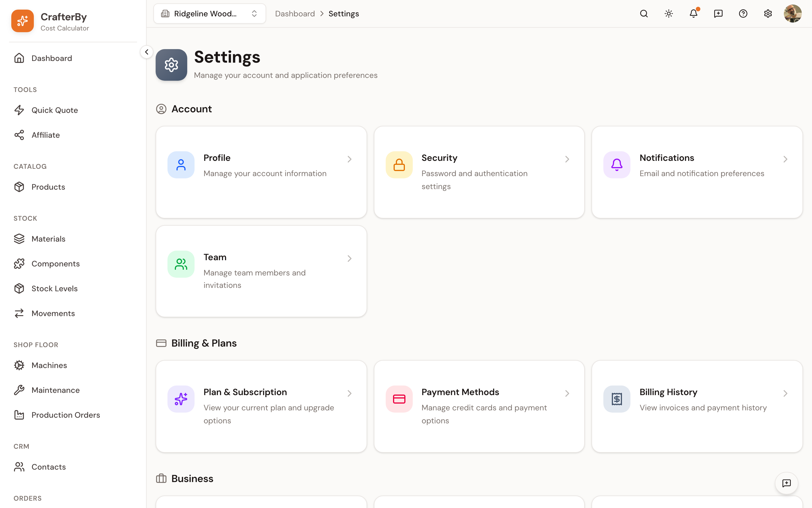Open Security card chevron
Image resolution: width=812 pixels, height=508 pixels.
tap(567, 159)
